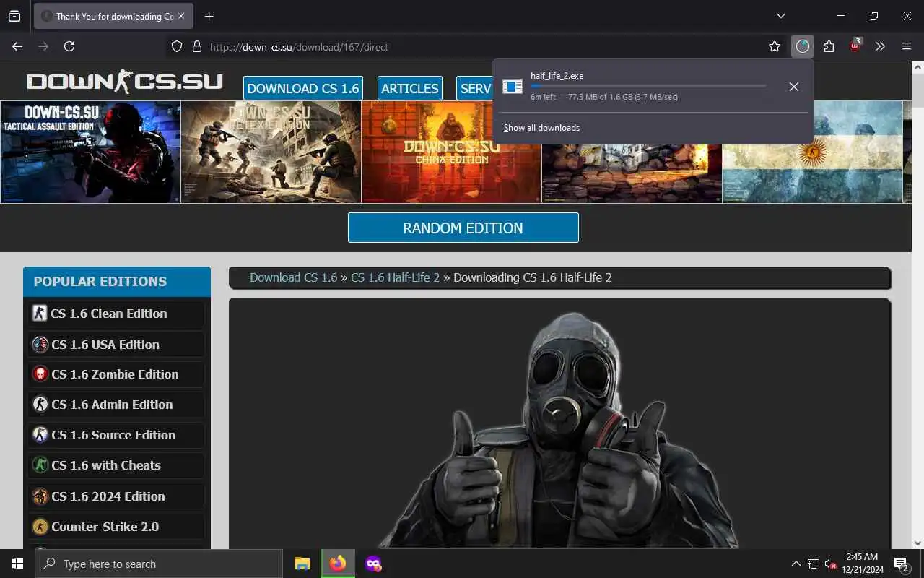Open the DOWNLOAD CS 1.6 menu item
The image size is (924, 578).
(303, 88)
